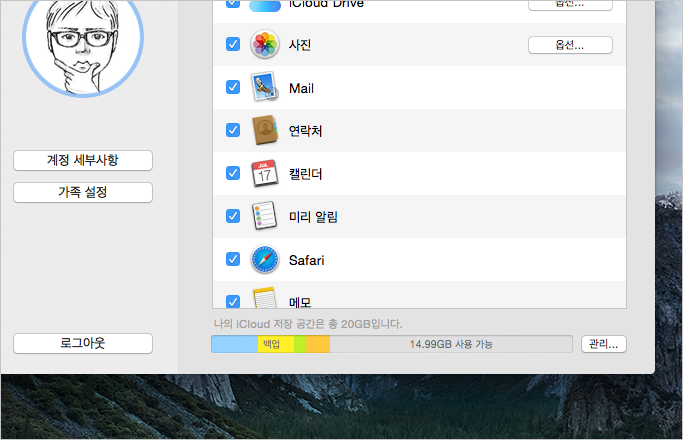Click the 관리... storage button

pos(604,344)
